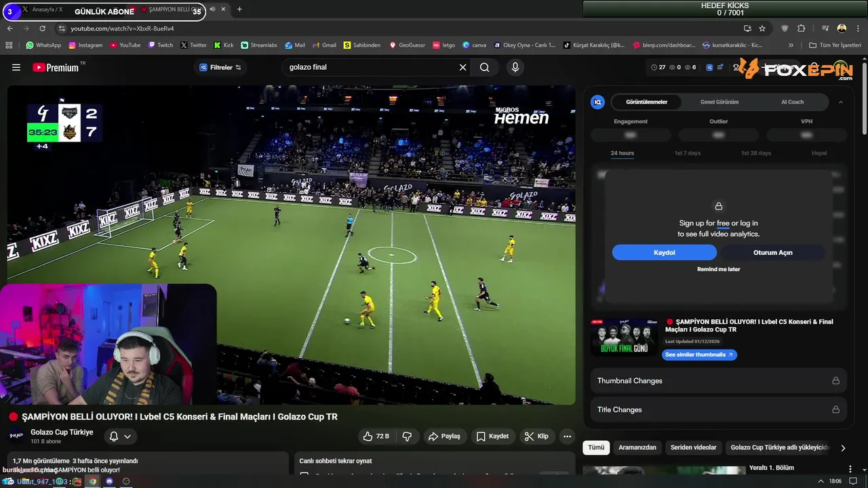Open the Golazo Cup Türkiye channel avatar
Screen dimensions: 868x488
coord(16,436)
